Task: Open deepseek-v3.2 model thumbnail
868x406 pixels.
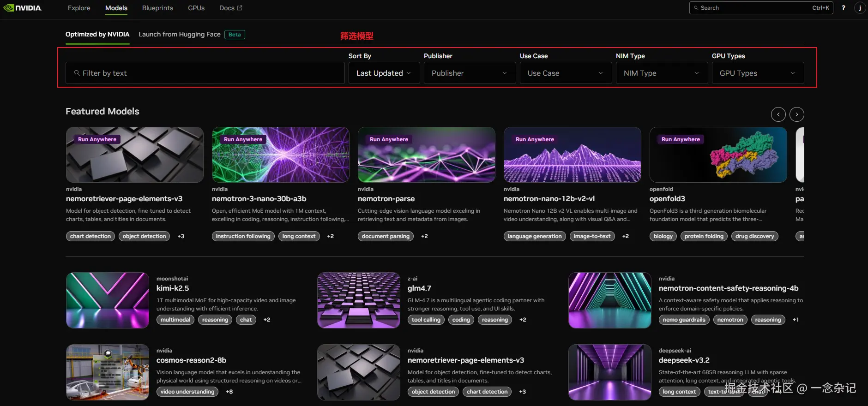Action: (610, 372)
